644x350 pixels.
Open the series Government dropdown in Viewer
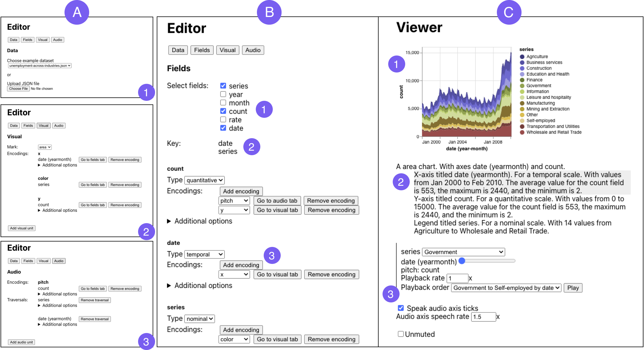463,252
